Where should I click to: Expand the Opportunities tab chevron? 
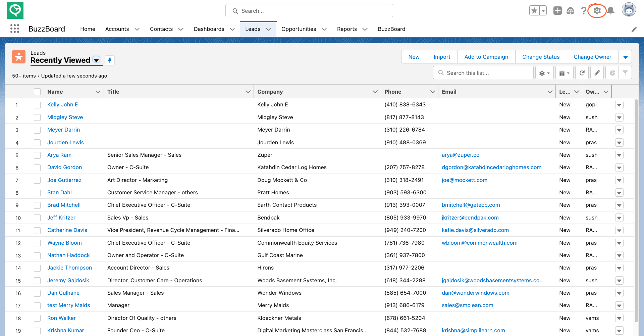[x=324, y=29]
